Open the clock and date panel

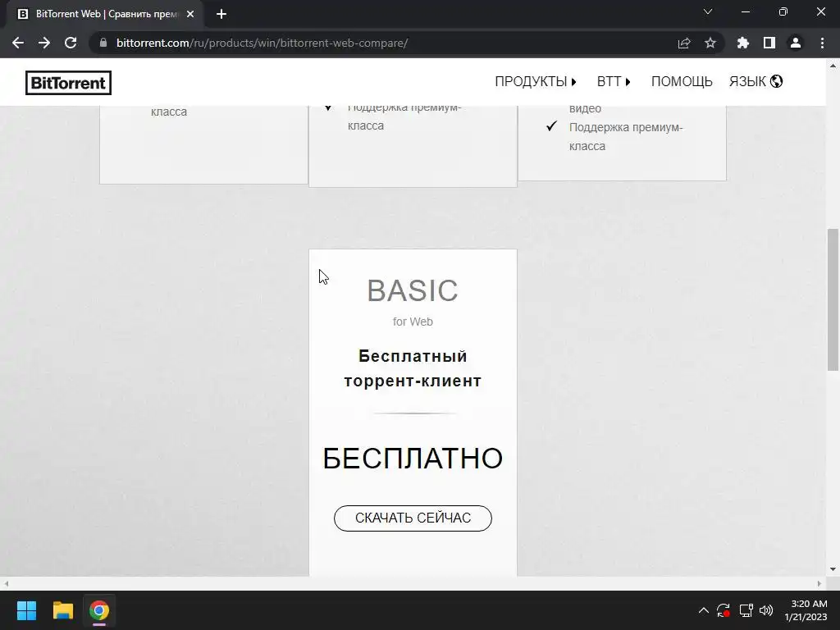tap(806, 610)
